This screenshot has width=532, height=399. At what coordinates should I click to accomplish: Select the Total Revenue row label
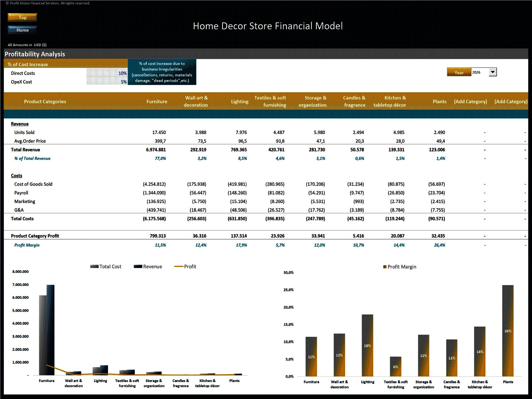click(x=25, y=150)
